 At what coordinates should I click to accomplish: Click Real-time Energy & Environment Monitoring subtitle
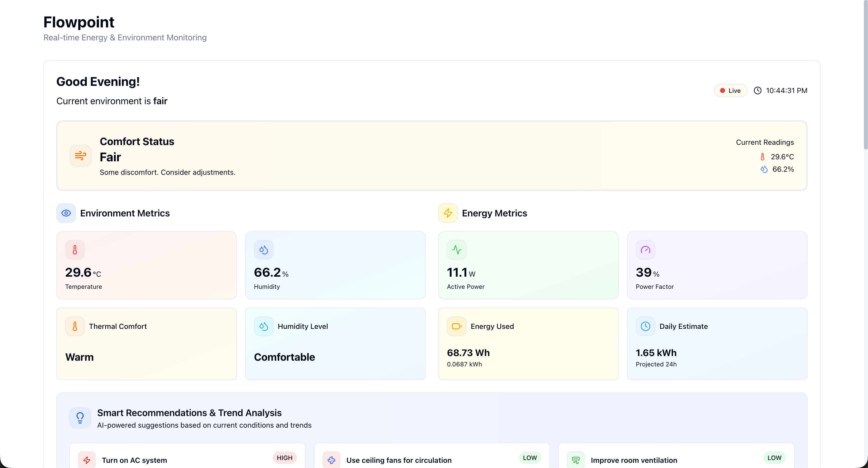pyautogui.click(x=125, y=37)
